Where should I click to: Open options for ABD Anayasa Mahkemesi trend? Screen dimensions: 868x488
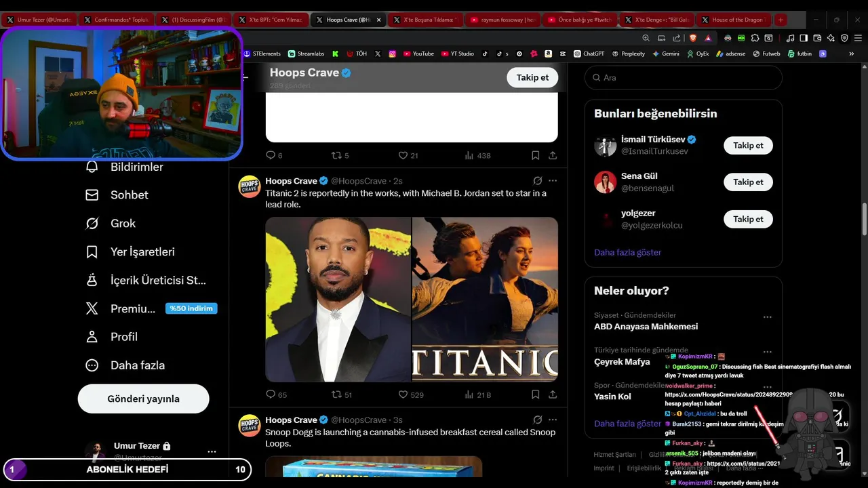[x=767, y=317]
